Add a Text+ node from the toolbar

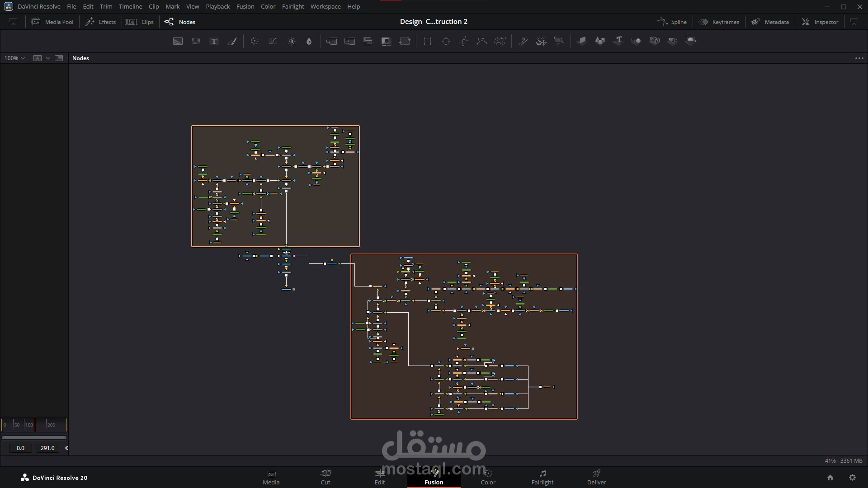[x=214, y=41]
